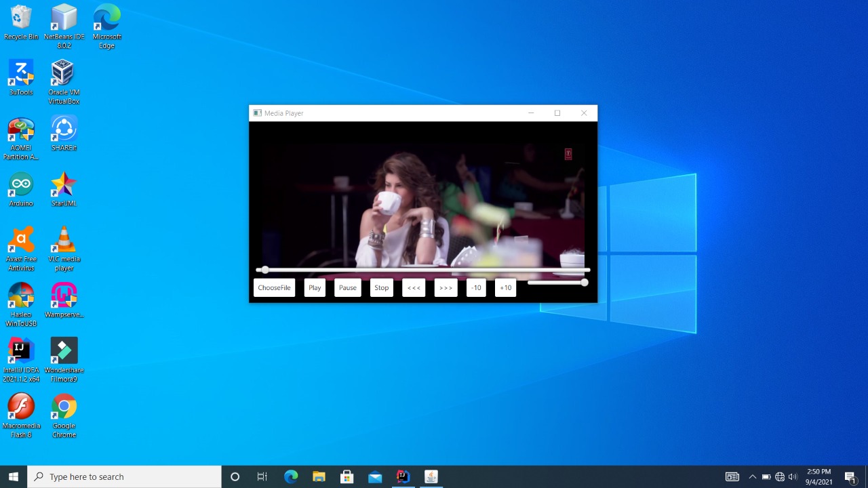
Task: Open StarUML from the desktop
Action: click(63, 184)
